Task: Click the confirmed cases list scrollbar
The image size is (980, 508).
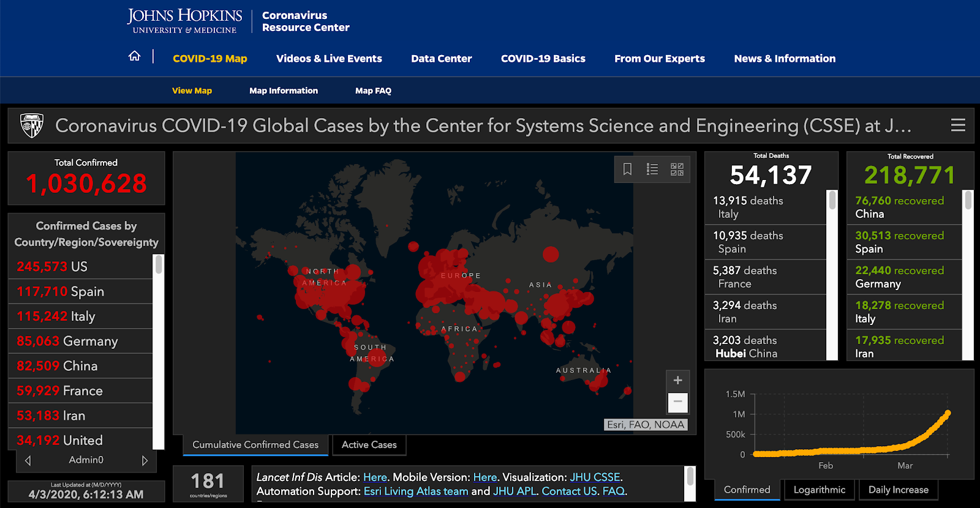Action: click(x=159, y=352)
